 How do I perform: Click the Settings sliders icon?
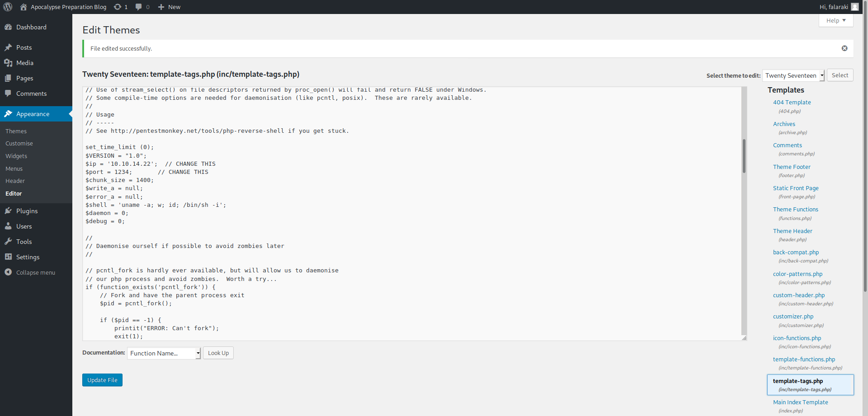coord(8,257)
